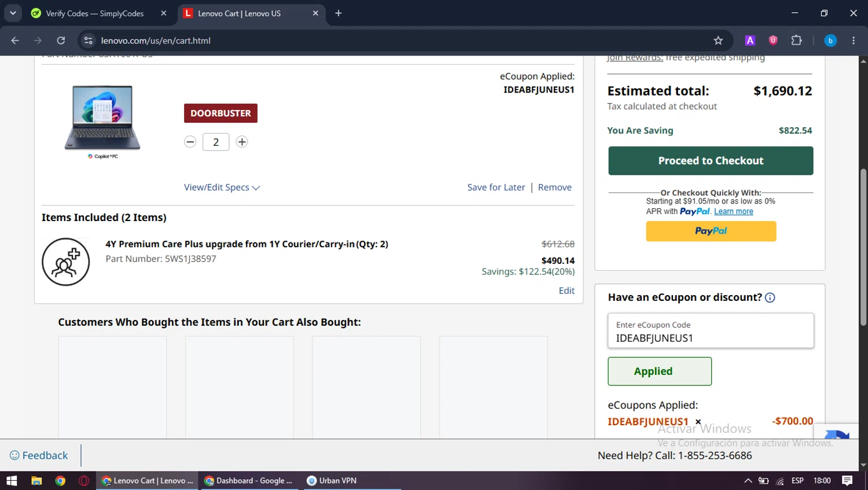Decrease laptop quantity with minus button

[190, 142]
